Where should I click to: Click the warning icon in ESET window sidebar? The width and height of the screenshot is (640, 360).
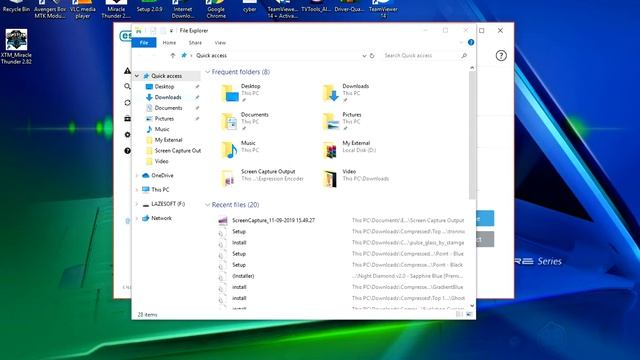[x=127, y=71]
